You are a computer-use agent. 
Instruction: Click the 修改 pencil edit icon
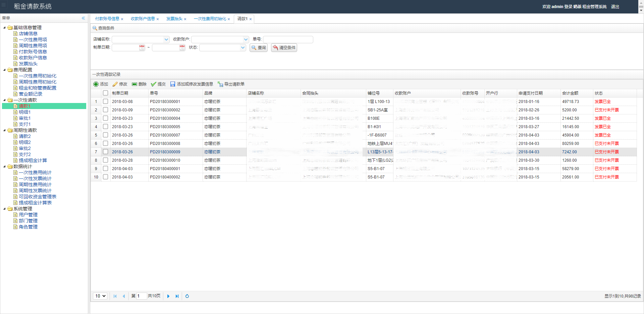tap(115, 84)
